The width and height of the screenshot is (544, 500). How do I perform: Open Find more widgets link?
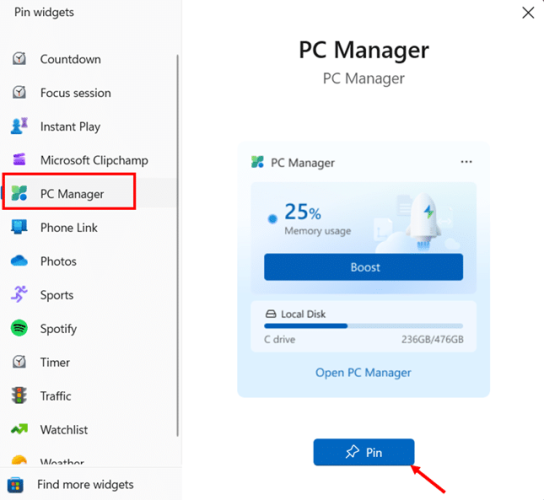(x=85, y=484)
